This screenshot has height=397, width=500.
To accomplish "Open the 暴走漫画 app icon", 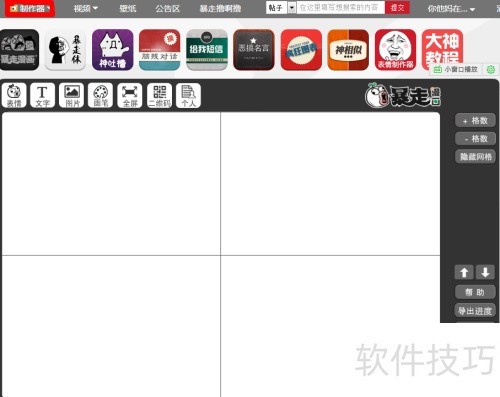I will click(x=19, y=50).
